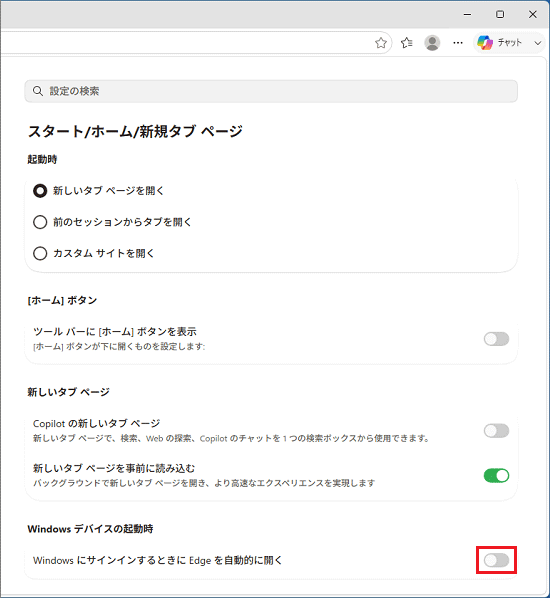Maximize the Edge window
Viewport: 550px width, 598px height.
500,14
